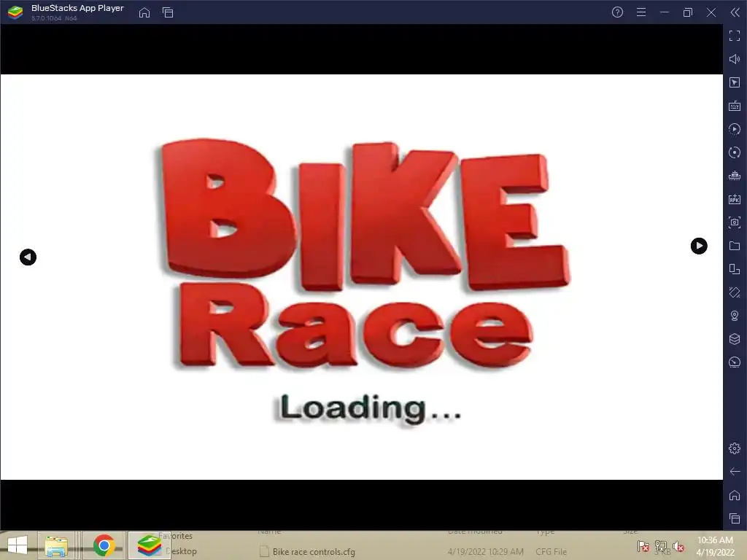747x560 pixels.
Task: Open the macro recorder icon in the sidebar
Action: [735, 176]
